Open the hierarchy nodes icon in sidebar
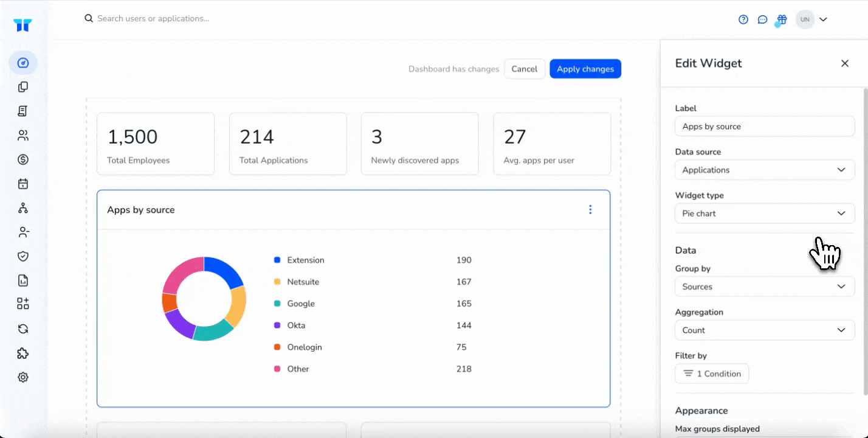 pos(23,208)
